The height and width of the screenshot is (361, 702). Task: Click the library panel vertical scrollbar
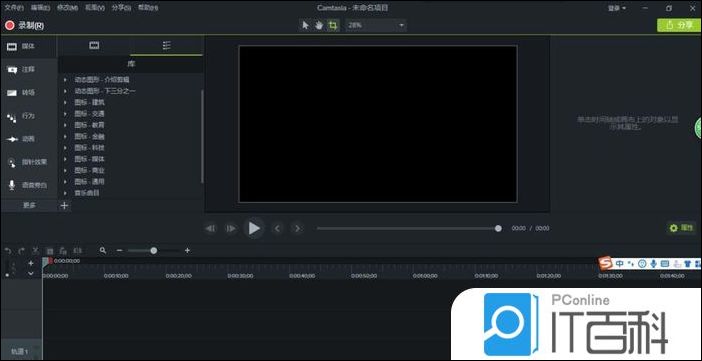[202, 136]
